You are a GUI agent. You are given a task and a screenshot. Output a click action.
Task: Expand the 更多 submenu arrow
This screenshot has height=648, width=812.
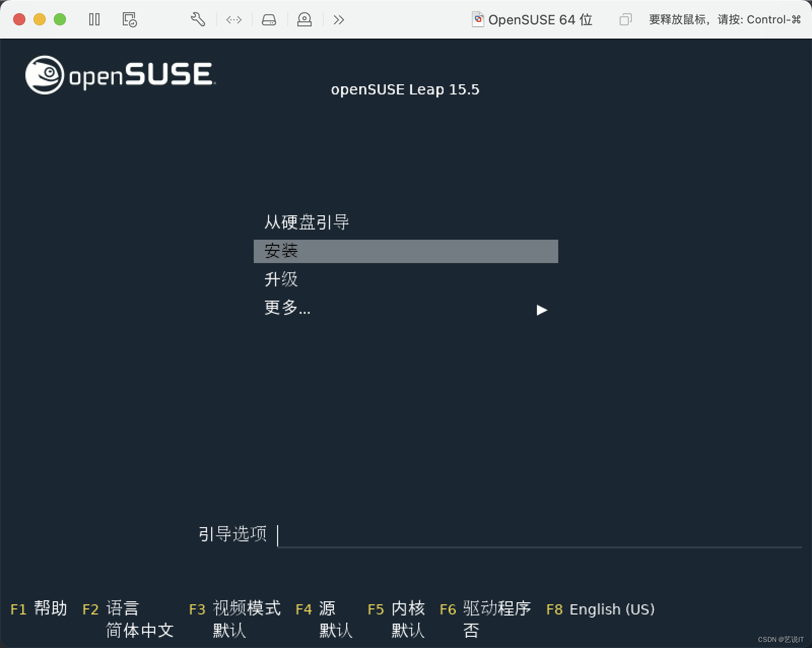(542, 310)
